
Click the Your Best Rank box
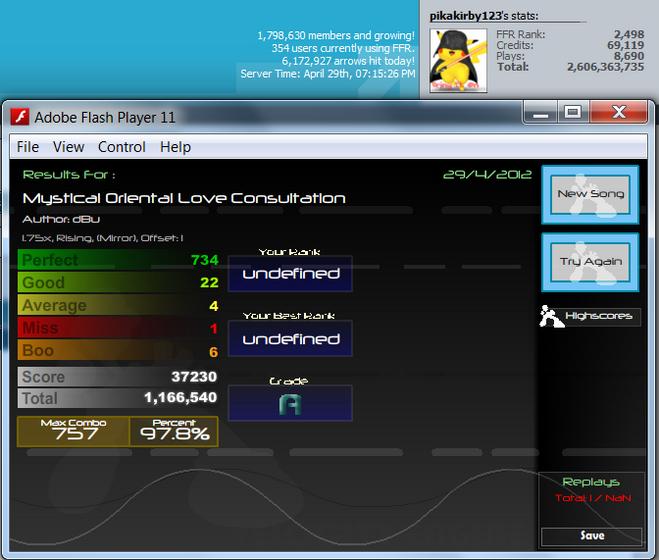pyautogui.click(x=290, y=339)
